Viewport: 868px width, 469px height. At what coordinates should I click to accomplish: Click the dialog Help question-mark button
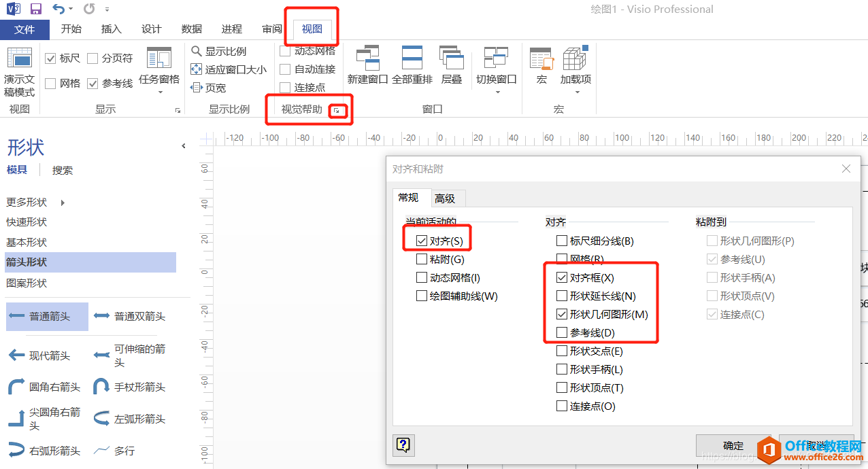[403, 446]
